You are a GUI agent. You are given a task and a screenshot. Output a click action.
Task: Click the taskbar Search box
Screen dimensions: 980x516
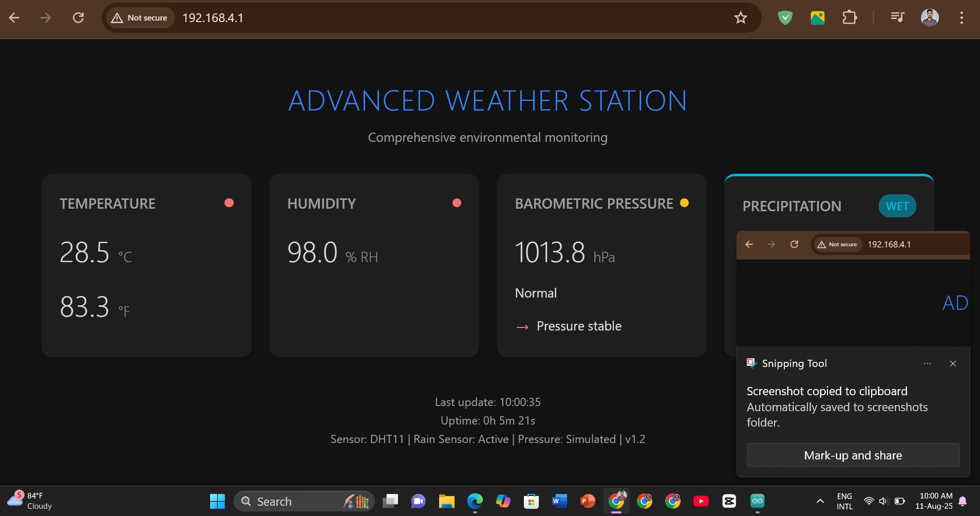tap(304, 501)
